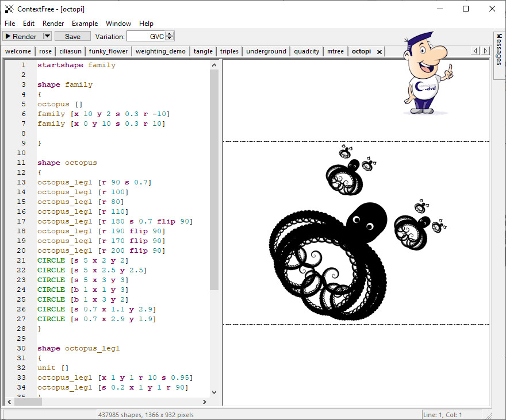
Task: Click the Variation input field
Action: pyautogui.click(x=145, y=36)
